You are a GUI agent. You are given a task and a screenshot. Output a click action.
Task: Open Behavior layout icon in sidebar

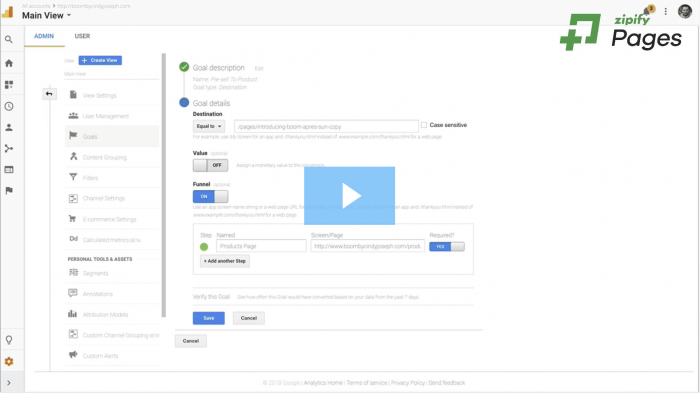pos(8,170)
